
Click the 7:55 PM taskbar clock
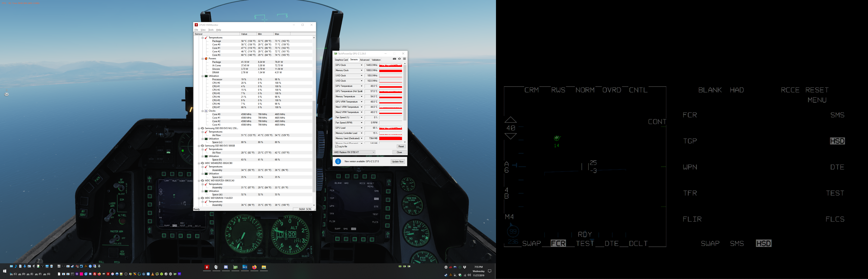pyautogui.click(x=479, y=267)
